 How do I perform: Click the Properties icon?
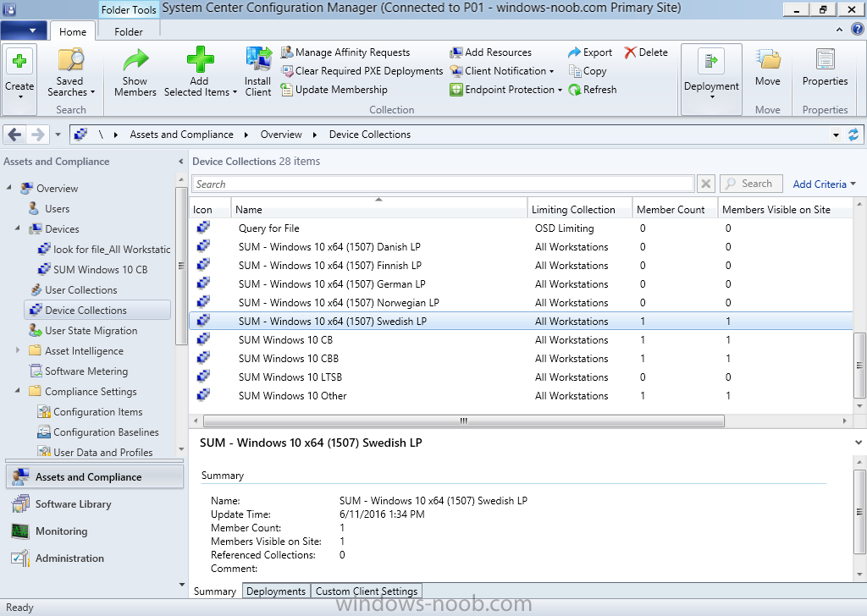coord(825,59)
